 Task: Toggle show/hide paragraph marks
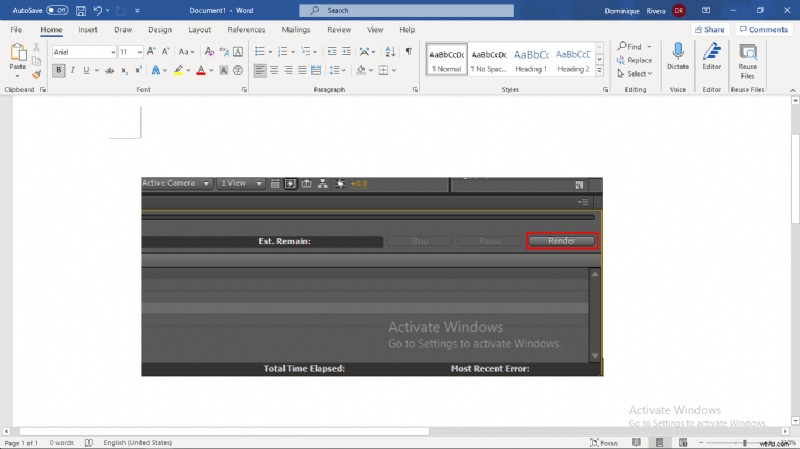pos(408,51)
